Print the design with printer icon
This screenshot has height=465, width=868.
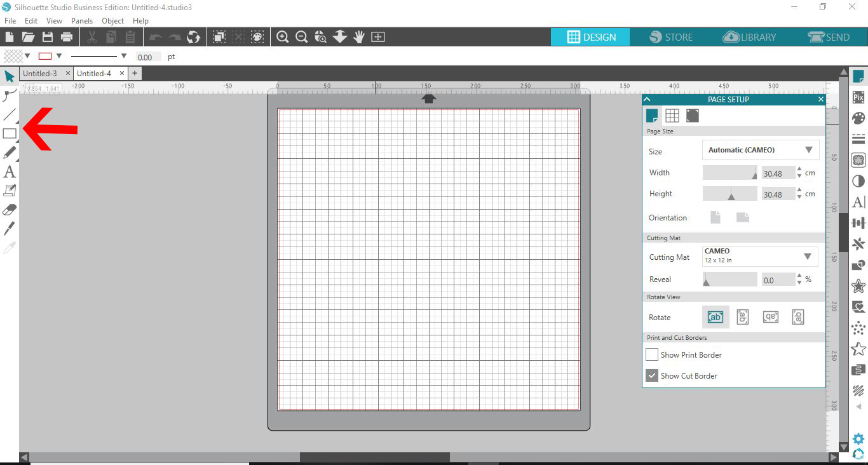tap(67, 37)
